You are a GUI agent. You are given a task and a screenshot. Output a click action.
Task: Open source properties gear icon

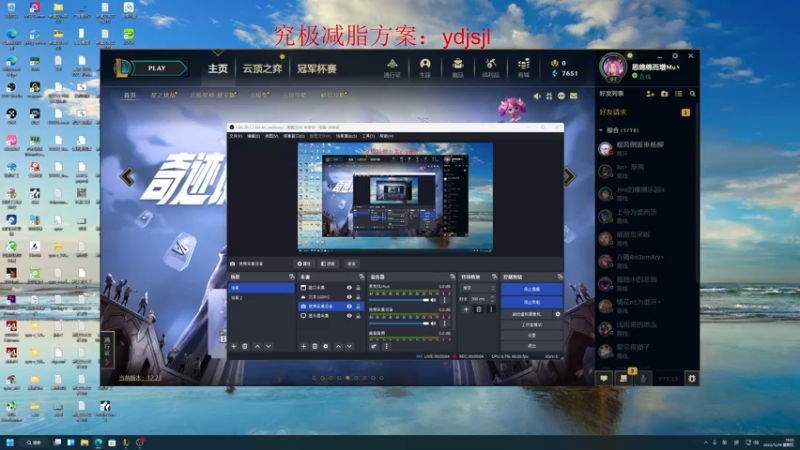click(326, 346)
